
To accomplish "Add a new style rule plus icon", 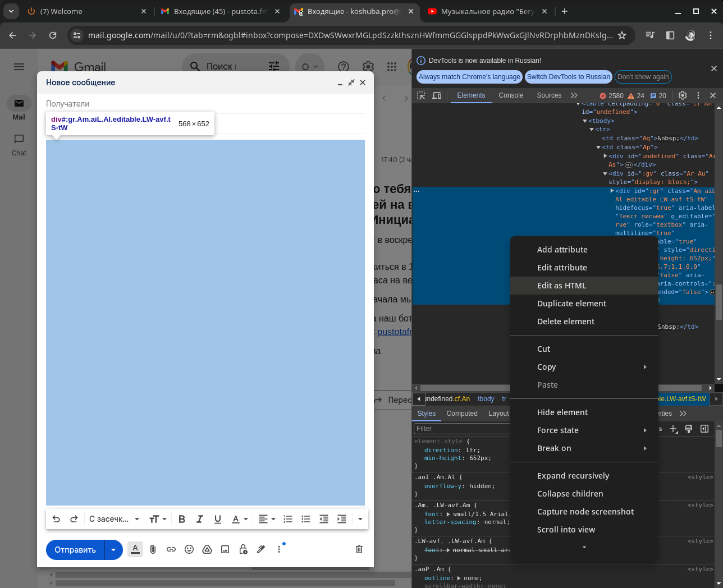I will tap(674, 429).
